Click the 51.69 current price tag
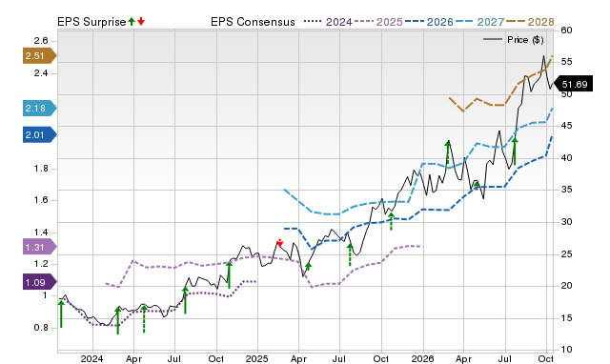Viewport: 610px width, 364px height. click(573, 84)
